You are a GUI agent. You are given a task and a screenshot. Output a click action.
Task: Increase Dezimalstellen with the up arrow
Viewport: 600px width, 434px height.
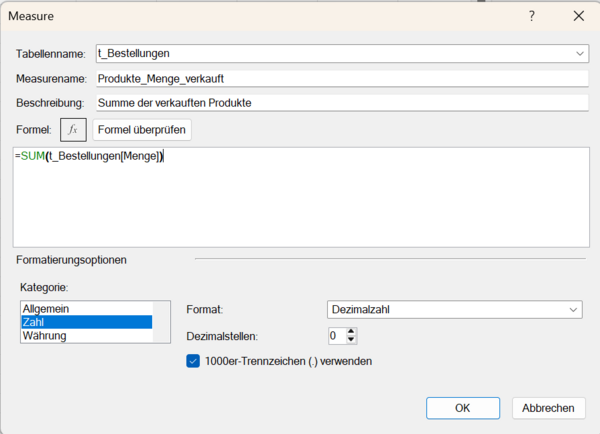coord(351,331)
